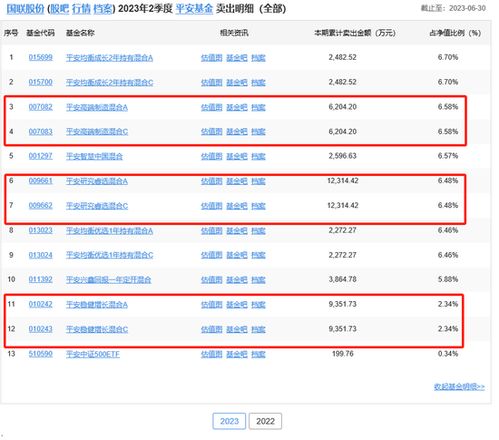Open 档案 for fund 010243

[x=258, y=329]
